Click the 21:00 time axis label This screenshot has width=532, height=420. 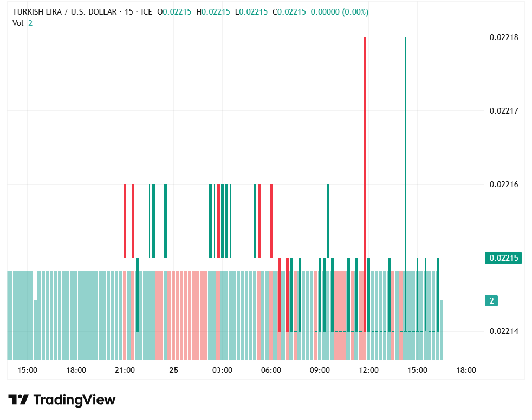(x=125, y=370)
